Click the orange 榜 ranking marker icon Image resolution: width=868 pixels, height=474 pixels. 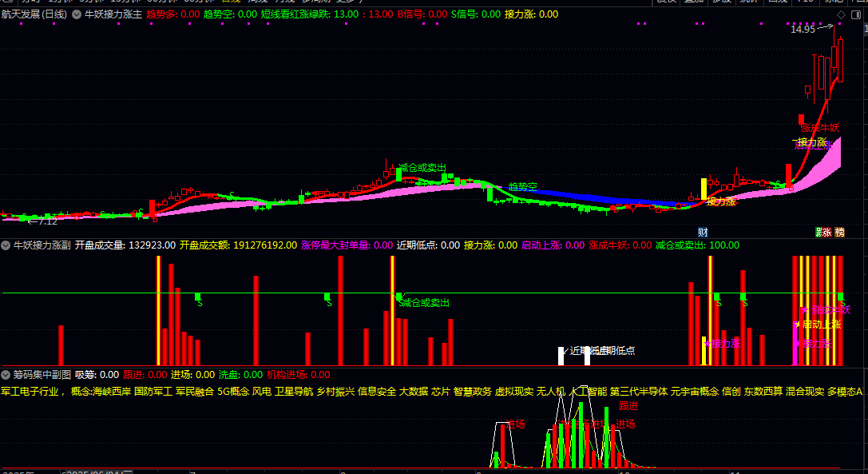(x=840, y=233)
